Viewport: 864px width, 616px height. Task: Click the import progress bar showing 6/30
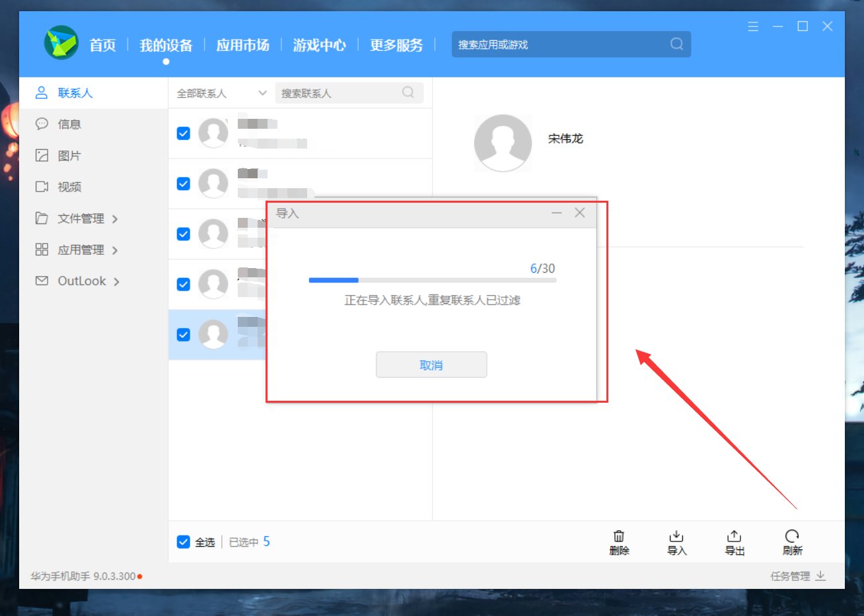tap(431, 280)
